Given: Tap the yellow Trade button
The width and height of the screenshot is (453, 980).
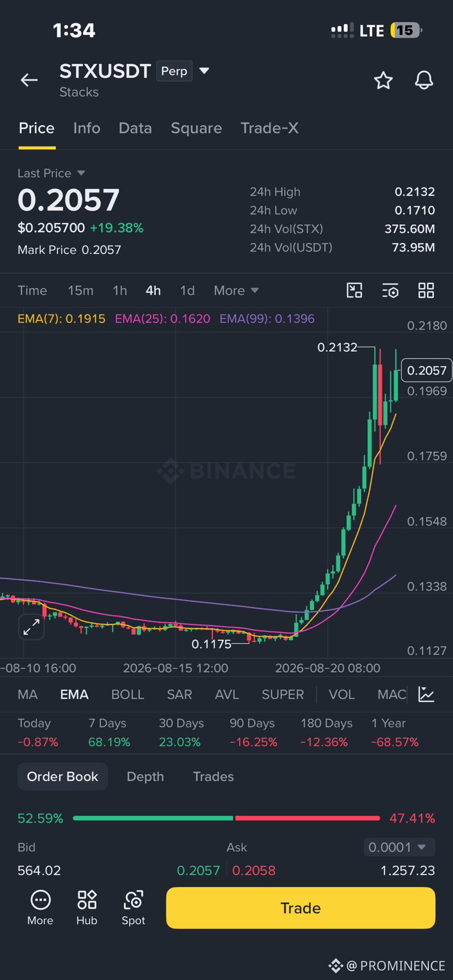Looking at the screenshot, I should pyautogui.click(x=300, y=908).
